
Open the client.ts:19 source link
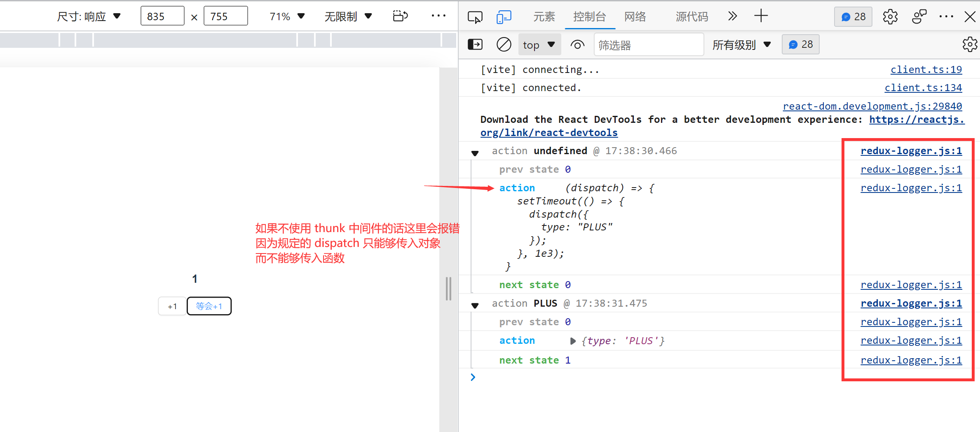pos(926,69)
